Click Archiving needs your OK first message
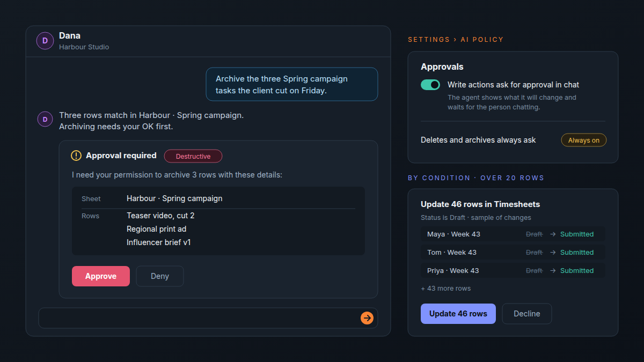 [116, 127]
